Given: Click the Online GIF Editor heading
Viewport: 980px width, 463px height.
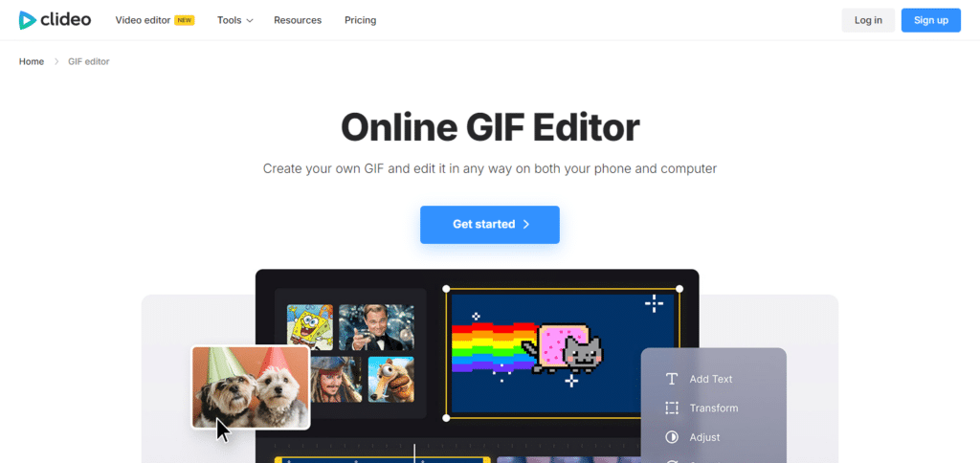Looking at the screenshot, I should coord(490,127).
